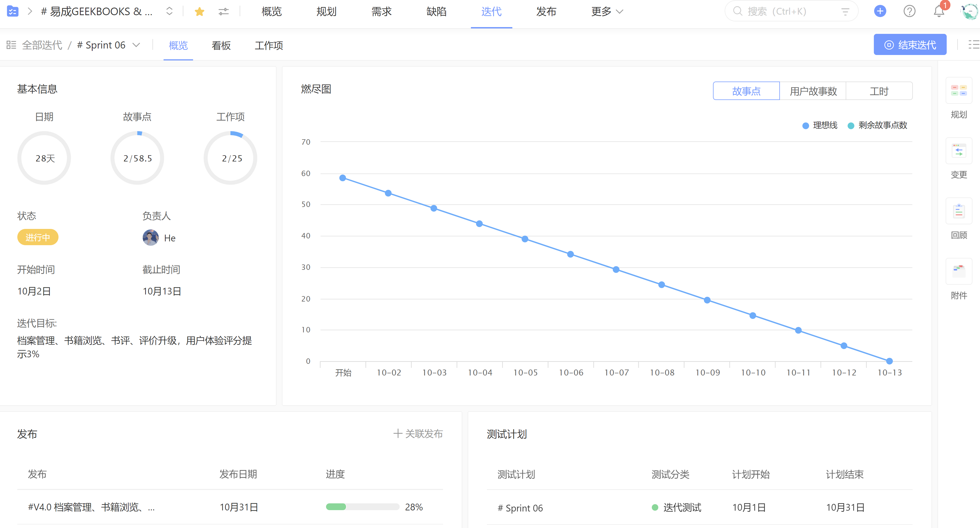This screenshot has height=528, width=980.
Task: Expand the Sprint 06 iteration dropdown
Action: pyautogui.click(x=136, y=45)
